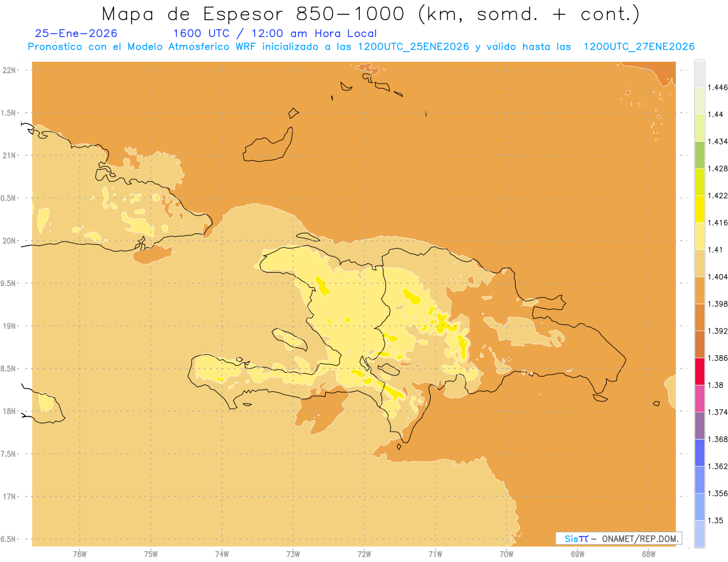
Task: Click the 76W longitude label
Action: [x=79, y=554]
